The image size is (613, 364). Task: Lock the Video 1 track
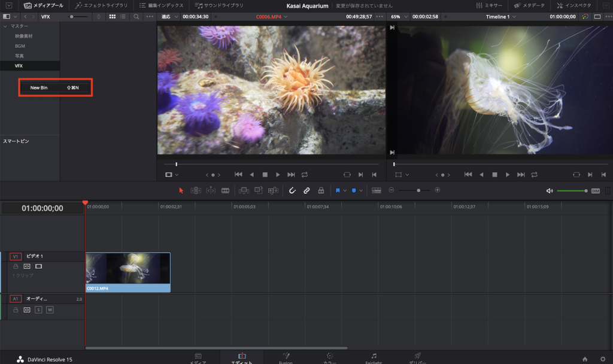click(x=16, y=266)
